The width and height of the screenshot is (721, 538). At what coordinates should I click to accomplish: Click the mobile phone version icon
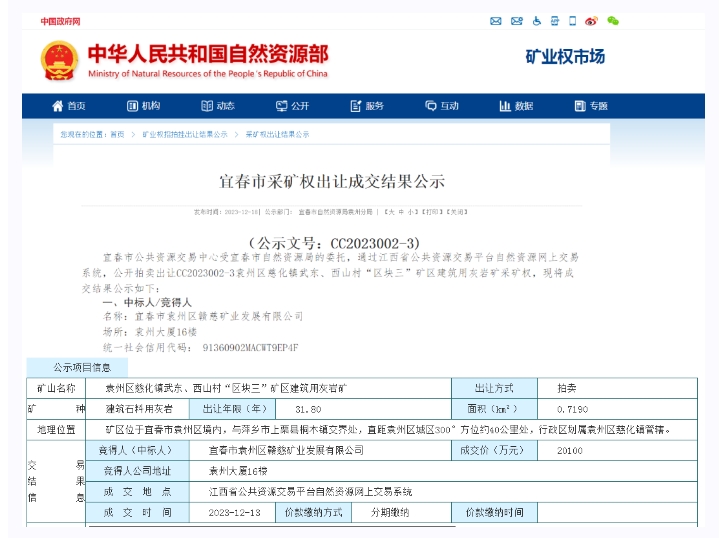point(572,21)
